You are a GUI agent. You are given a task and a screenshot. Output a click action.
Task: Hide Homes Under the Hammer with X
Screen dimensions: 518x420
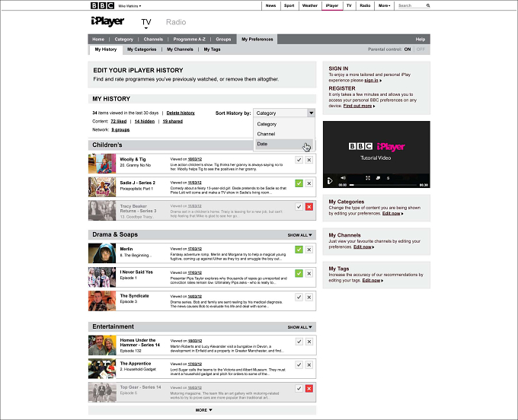309,342
